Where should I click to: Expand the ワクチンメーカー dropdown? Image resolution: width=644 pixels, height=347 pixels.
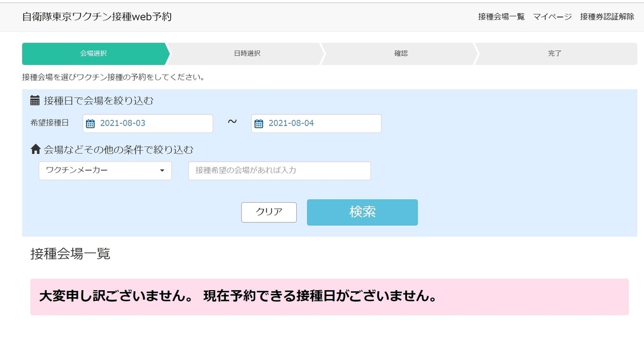click(x=105, y=171)
